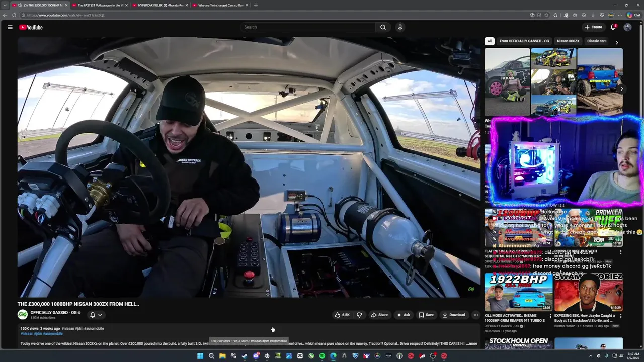
Task: Open options for FLAT OUT R33 video
Action: point(550,252)
